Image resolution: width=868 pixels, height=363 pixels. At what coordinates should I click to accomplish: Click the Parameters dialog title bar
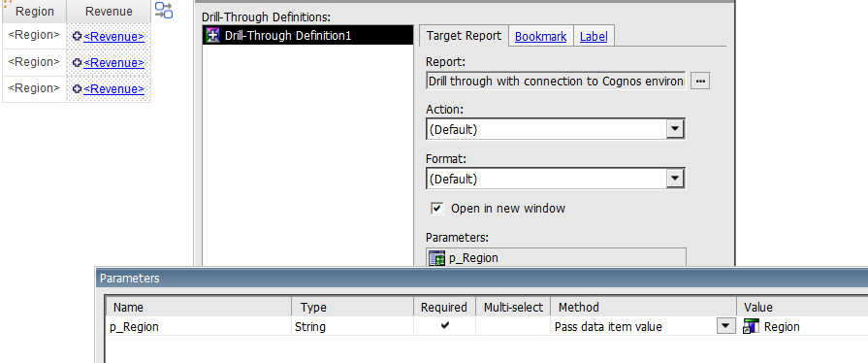[x=482, y=279]
